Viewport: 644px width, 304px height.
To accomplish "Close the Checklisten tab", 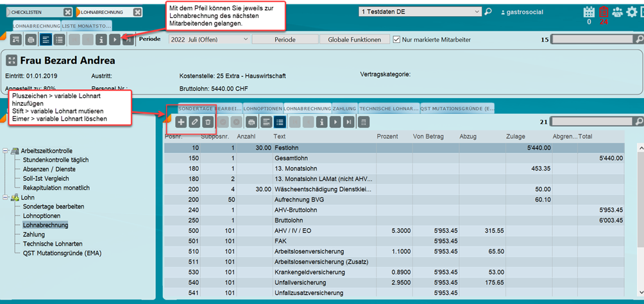I will click(x=67, y=12).
